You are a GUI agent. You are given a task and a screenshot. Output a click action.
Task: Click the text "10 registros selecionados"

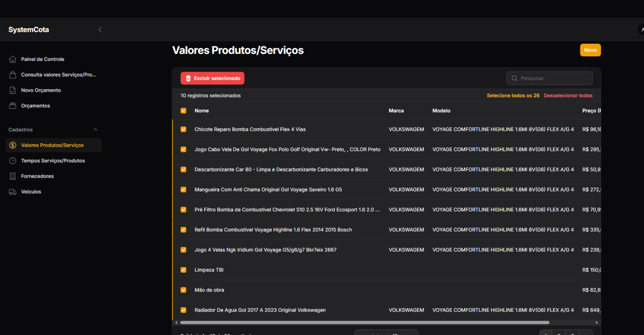point(210,95)
